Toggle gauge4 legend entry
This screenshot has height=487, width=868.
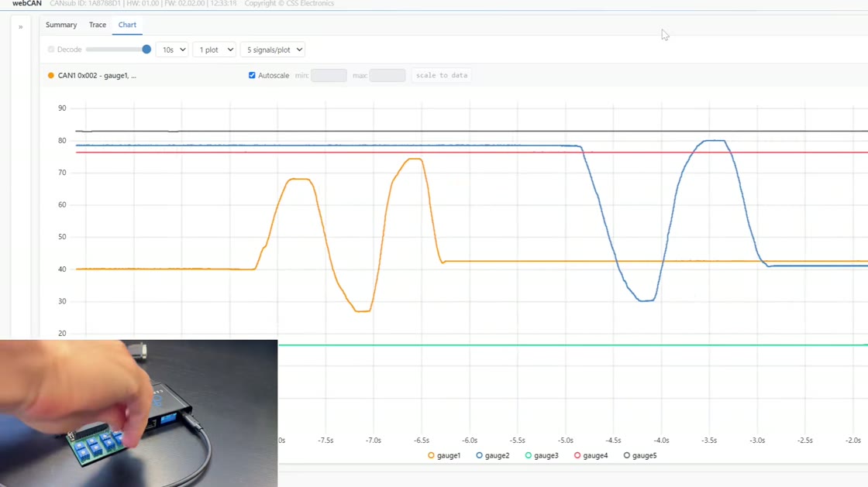pos(591,455)
